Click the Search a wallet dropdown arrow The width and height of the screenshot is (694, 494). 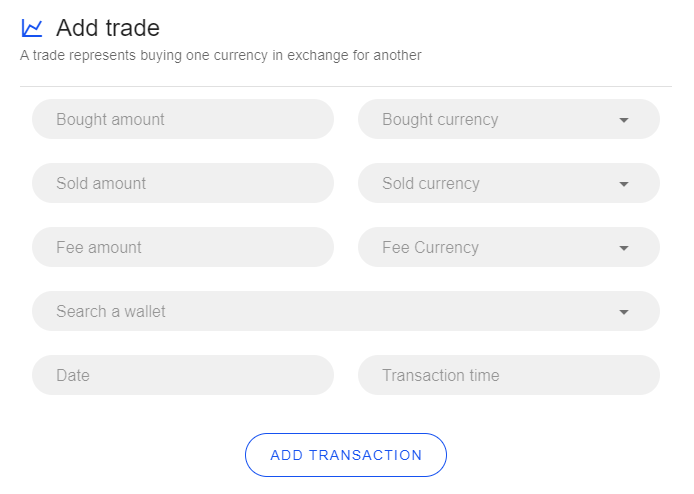tap(624, 312)
